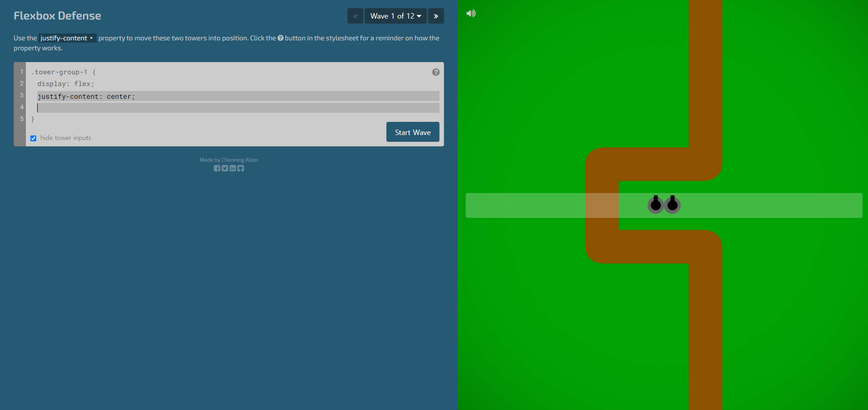
Task: Expand the justify-content property tooltip dropdown
Action: point(67,38)
